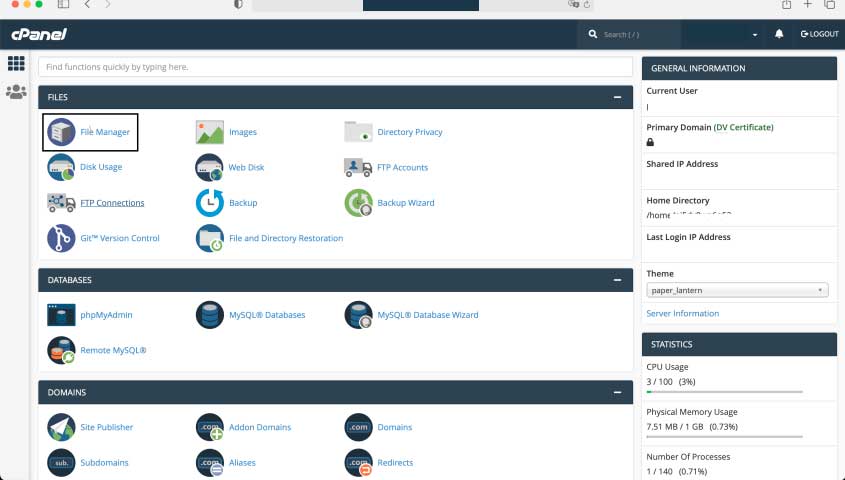
Task: Click the FTP Connections text link
Action: click(112, 203)
